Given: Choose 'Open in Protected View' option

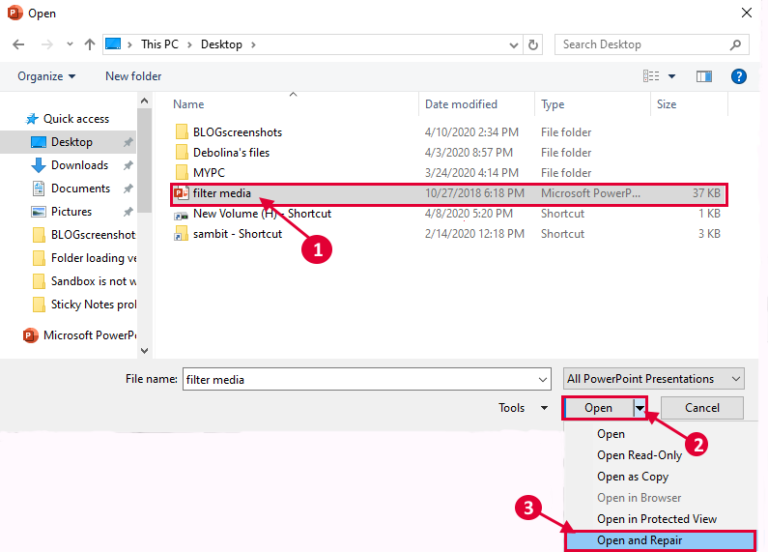Looking at the screenshot, I should (656, 519).
